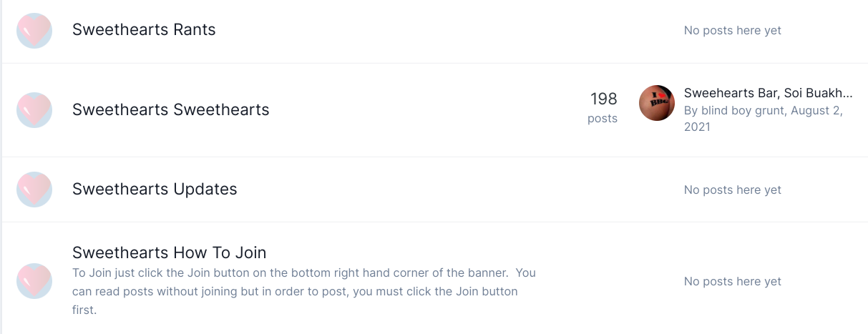Click heart icon beside Sweethearts Updates

click(x=34, y=190)
